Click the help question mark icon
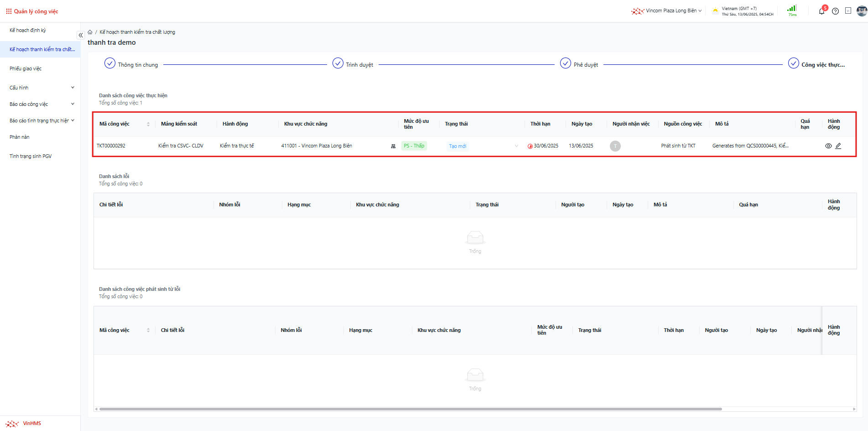 point(835,11)
